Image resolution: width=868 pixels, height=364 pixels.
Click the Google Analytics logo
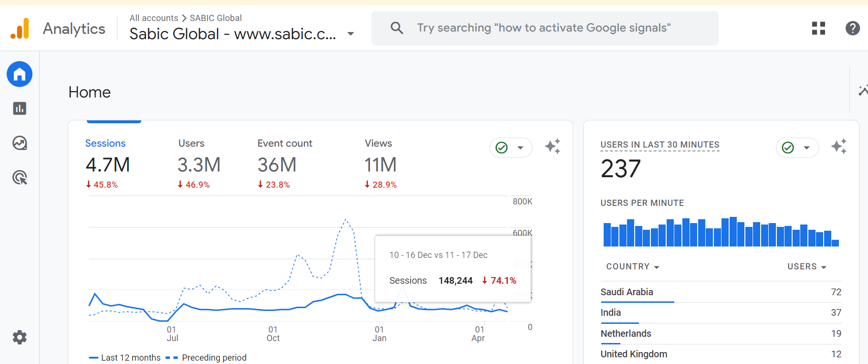click(20, 29)
